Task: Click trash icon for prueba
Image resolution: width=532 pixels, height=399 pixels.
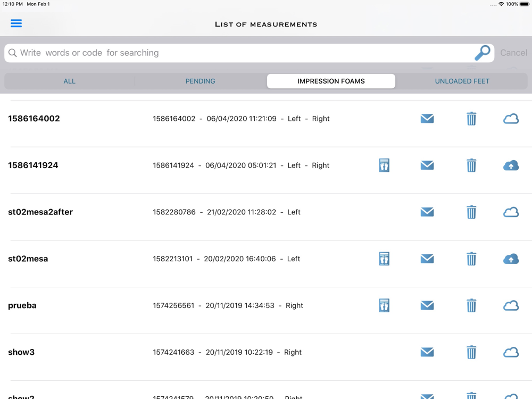Action: [471, 305]
